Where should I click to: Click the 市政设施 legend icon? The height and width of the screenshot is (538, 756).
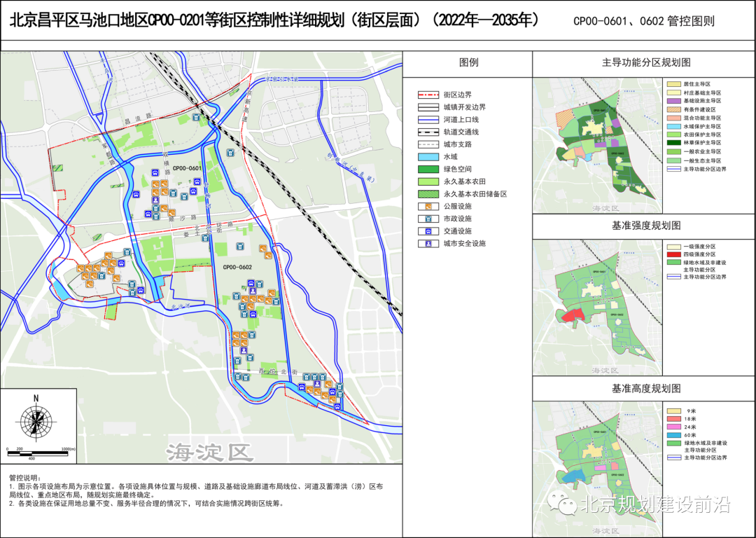tap(427, 219)
